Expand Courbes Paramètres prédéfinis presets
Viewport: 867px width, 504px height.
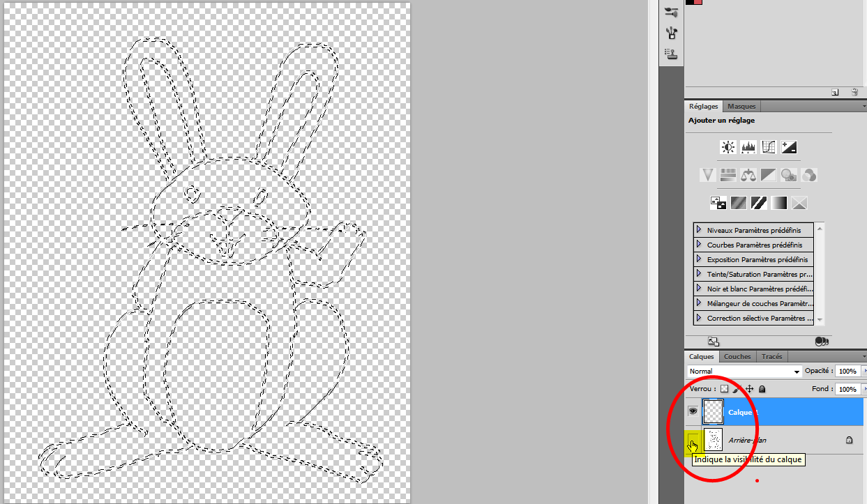(x=699, y=245)
